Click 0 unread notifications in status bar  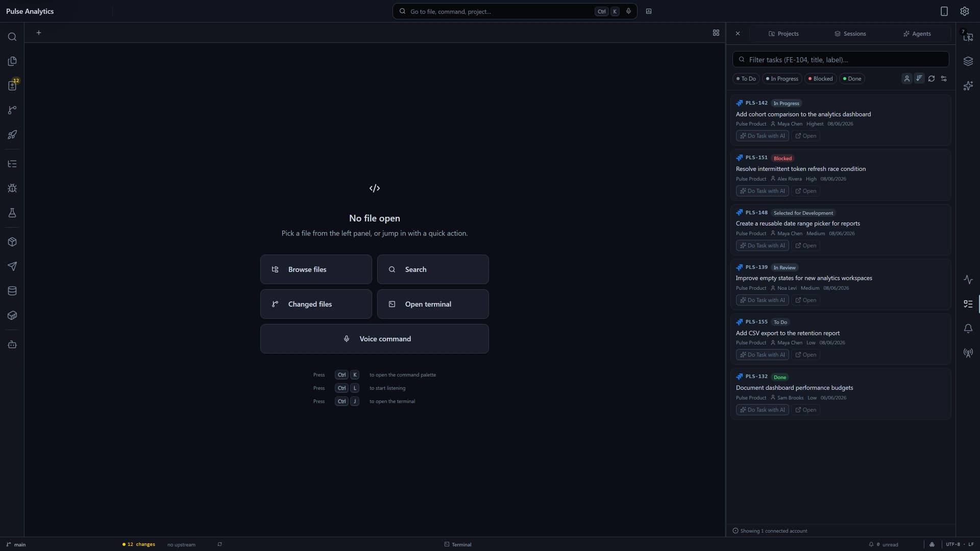point(884,544)
